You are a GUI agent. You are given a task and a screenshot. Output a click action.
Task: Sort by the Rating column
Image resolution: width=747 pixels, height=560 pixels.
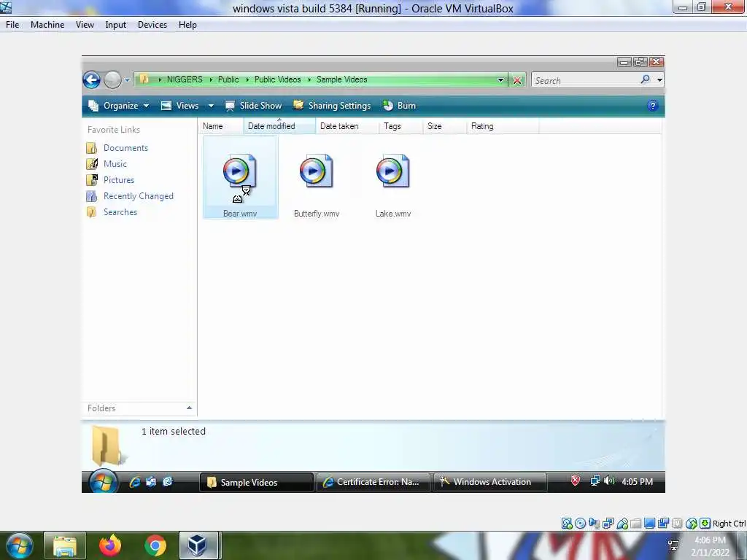502,126
